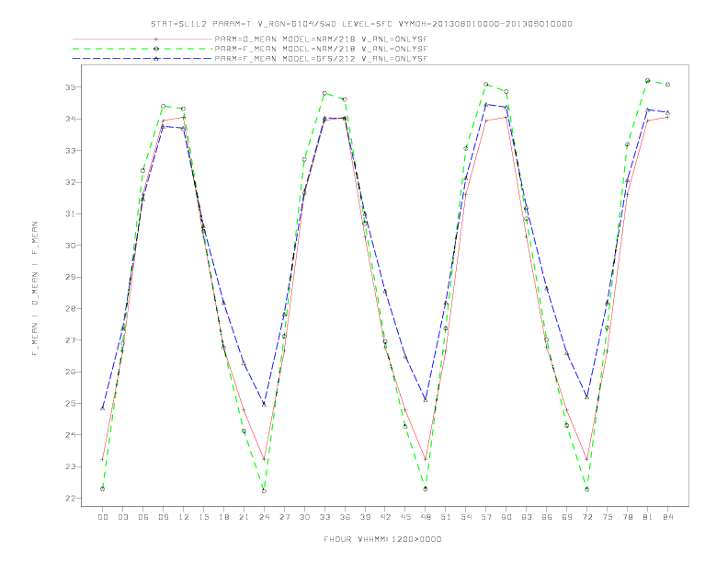Image resolution: width=728 pixels, height=563 pixels.
Task: Click x-axis tick label 54
Action: tap(466, 517)
